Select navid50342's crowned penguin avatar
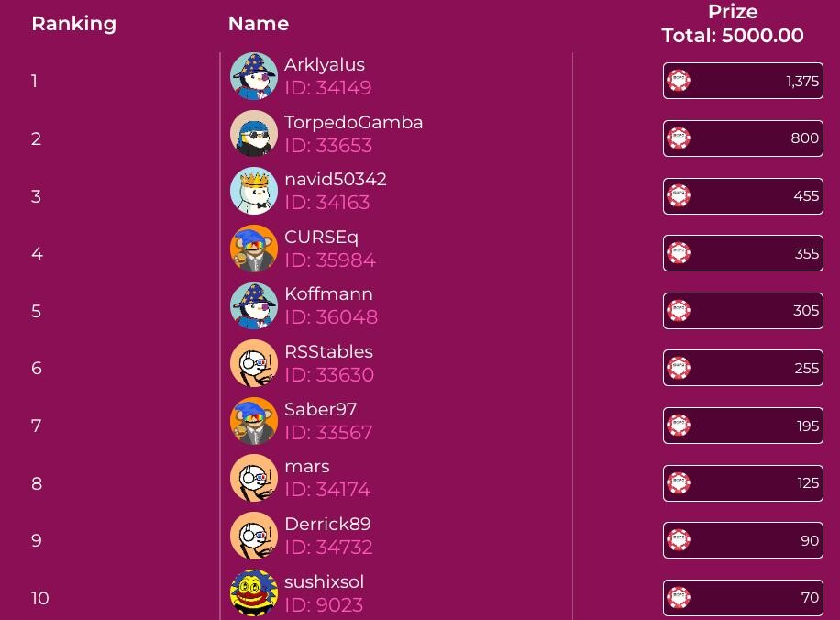840x620 pixels. pos(254,191)
